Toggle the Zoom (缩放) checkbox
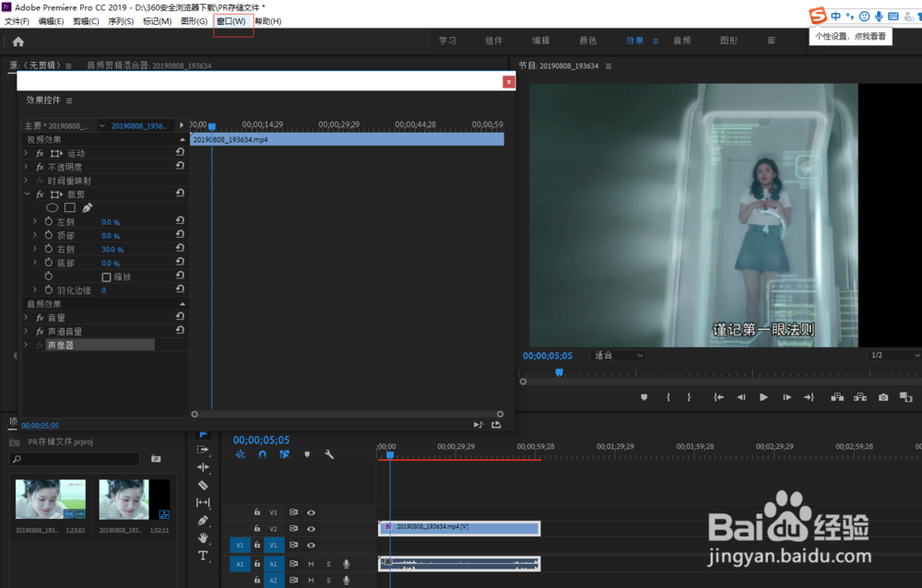The width and height of the screenshot is (922, 588). [106, 276]
